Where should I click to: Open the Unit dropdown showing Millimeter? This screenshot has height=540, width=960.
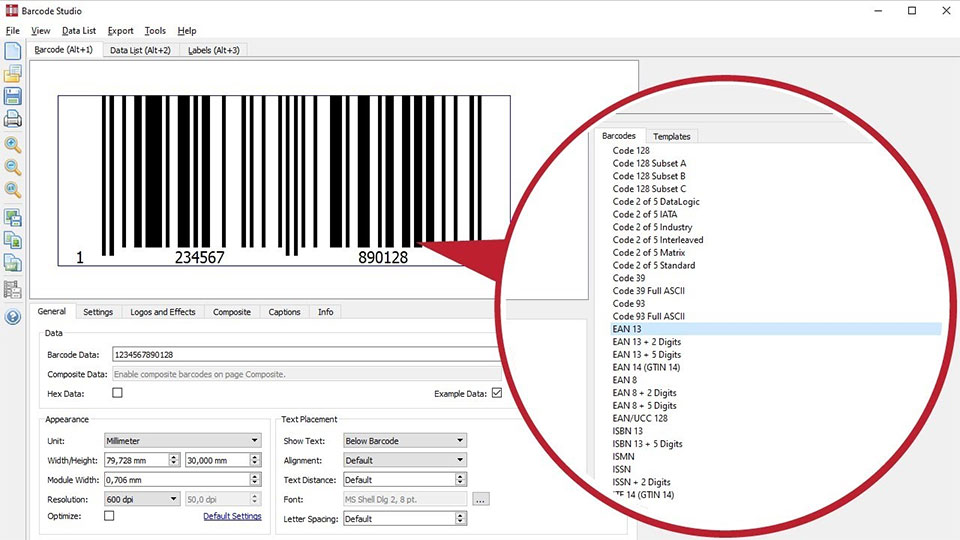point(182,440)
